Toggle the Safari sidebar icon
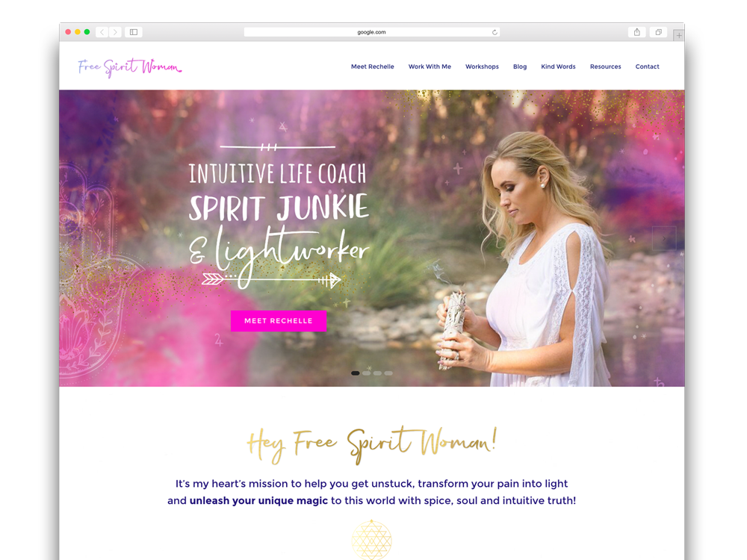The image size is (747, 560). [x=134, y=32]
